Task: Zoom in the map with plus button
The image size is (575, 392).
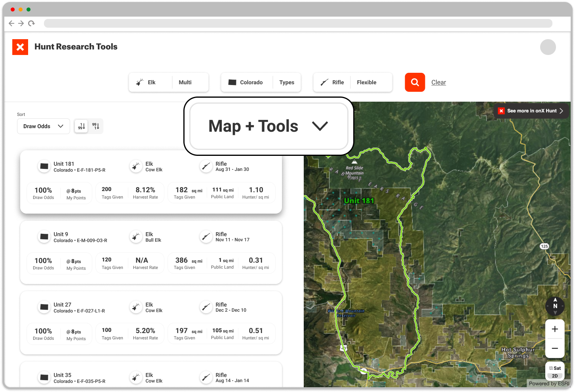Action: 555,329
